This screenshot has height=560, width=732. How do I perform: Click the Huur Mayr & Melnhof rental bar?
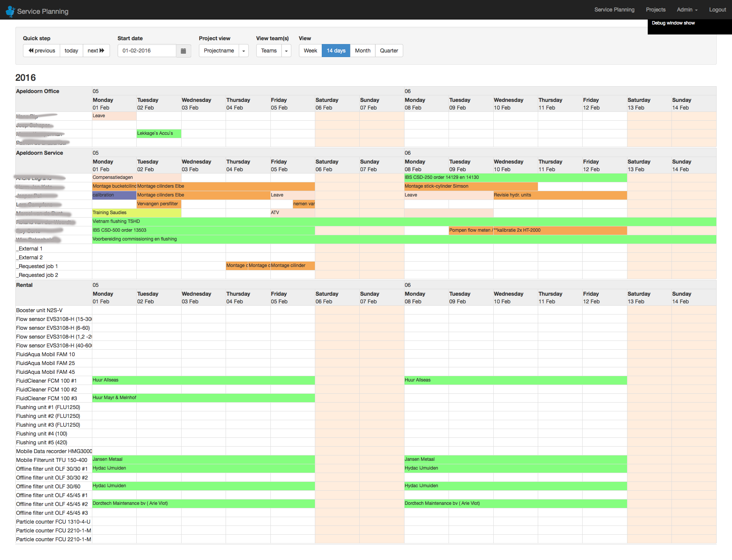coord(203,398)
